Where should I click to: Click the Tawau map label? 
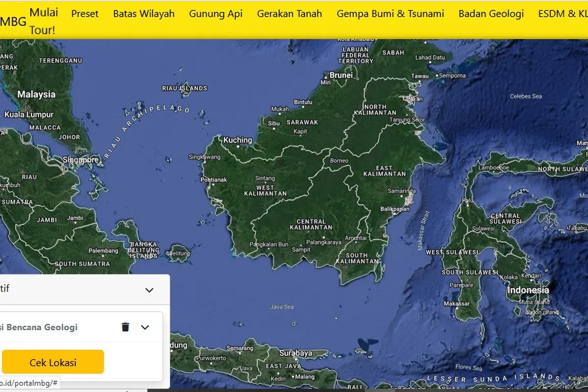419,76
